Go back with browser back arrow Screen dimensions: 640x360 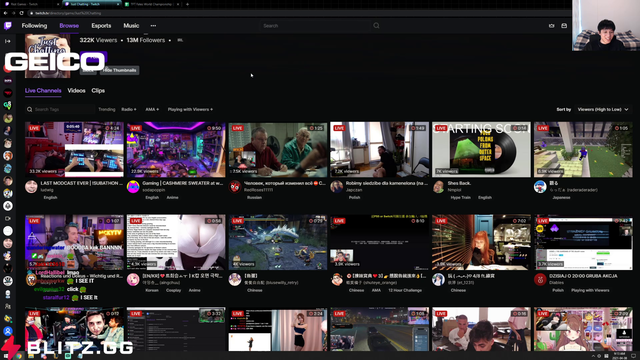[x=5, y=13]
